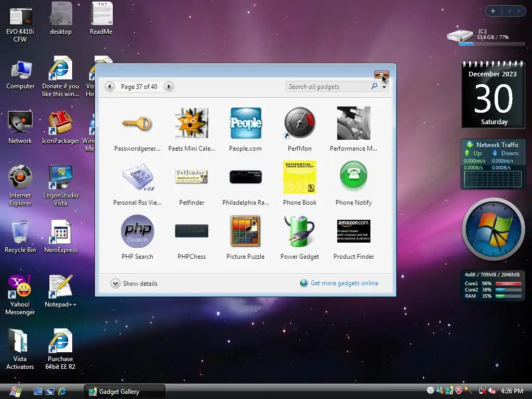Close the Gadget Gallery window
The height and width of the screenshot is (399, 532).
coord(382,75)
